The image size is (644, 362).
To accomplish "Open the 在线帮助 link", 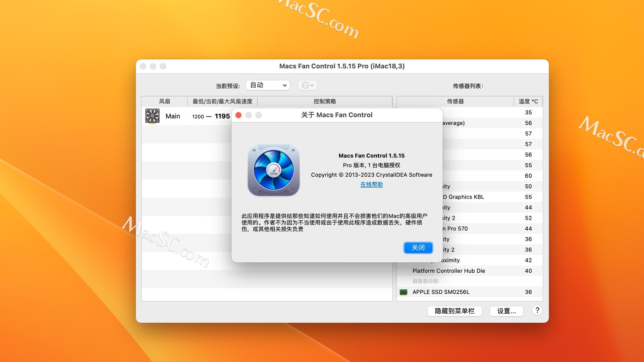I will click(x=371, y=184).
